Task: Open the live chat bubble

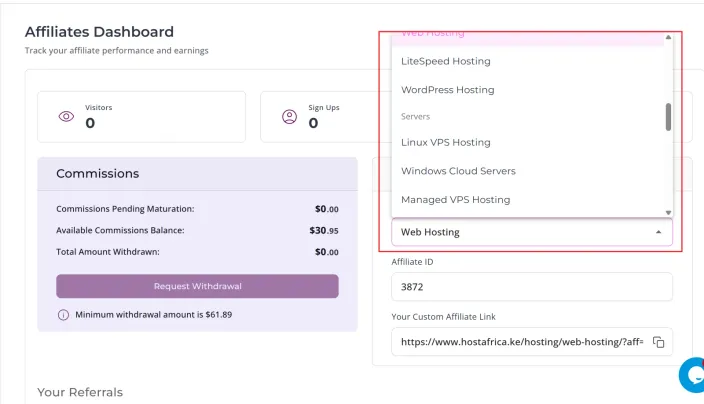Action: (x=692, y=375)
